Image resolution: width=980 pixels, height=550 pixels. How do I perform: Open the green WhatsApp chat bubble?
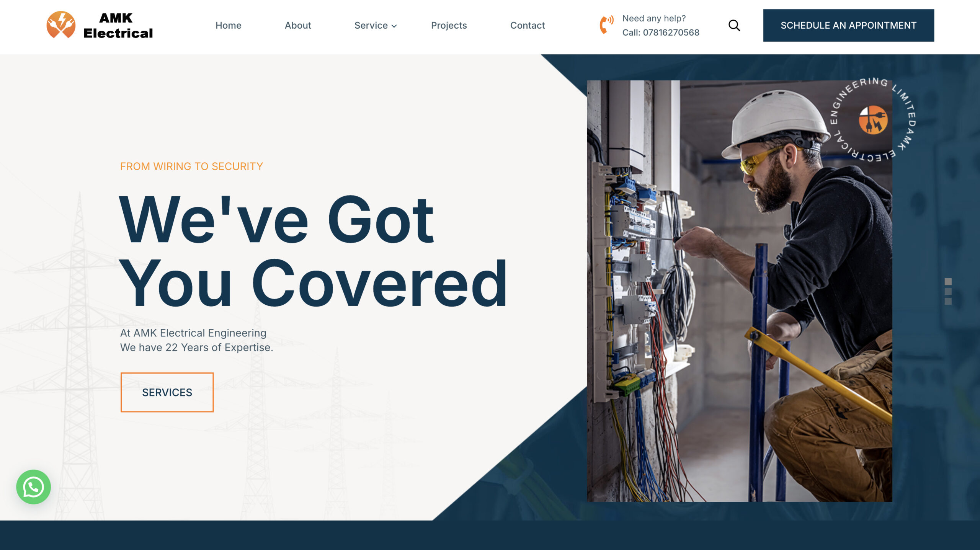pos(33,487)
